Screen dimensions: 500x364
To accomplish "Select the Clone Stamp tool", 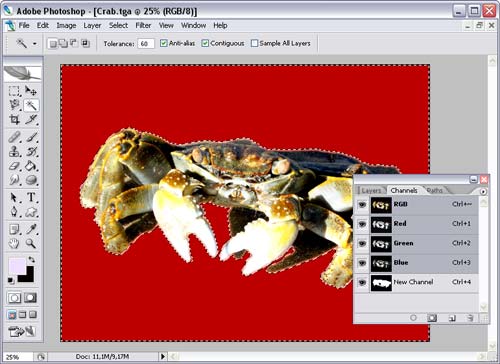I will tap(14, 151).
